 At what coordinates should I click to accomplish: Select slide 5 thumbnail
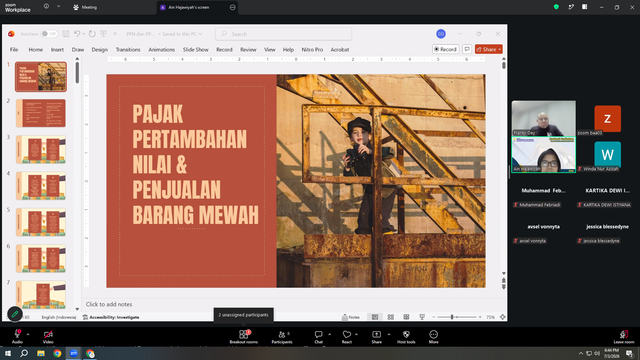click(x=41, y=222)
